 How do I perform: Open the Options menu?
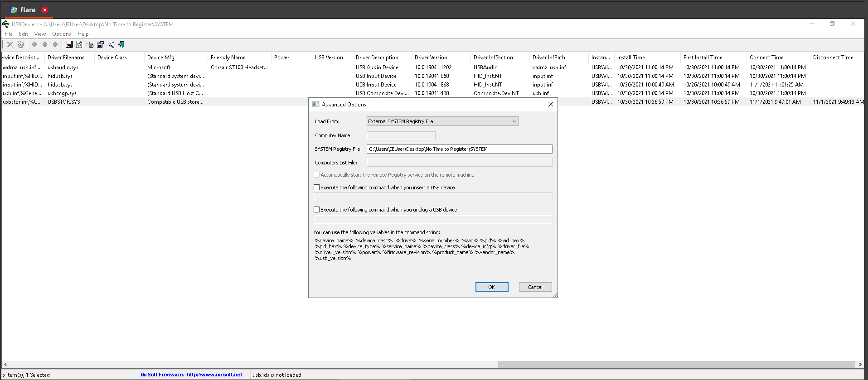pyautogui.click(x=62, y=34)
